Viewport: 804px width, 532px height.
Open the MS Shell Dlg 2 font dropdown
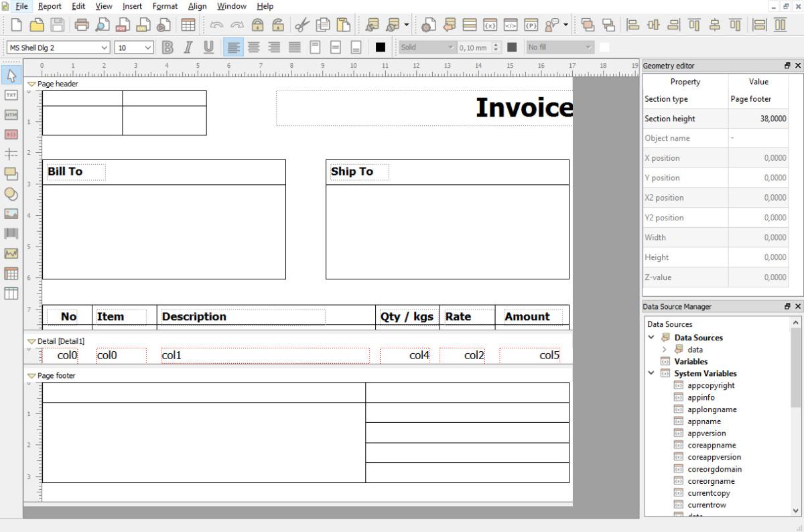coord(58,48)
